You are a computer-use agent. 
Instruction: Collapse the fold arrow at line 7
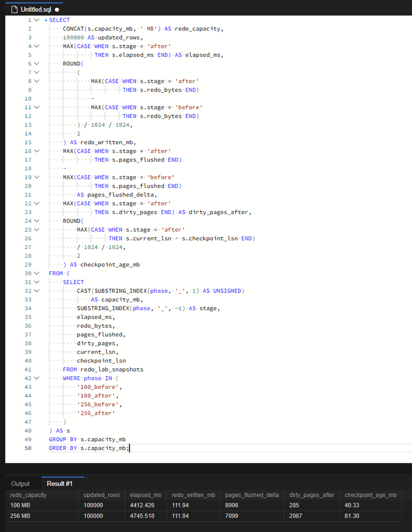tap(37, 72)
